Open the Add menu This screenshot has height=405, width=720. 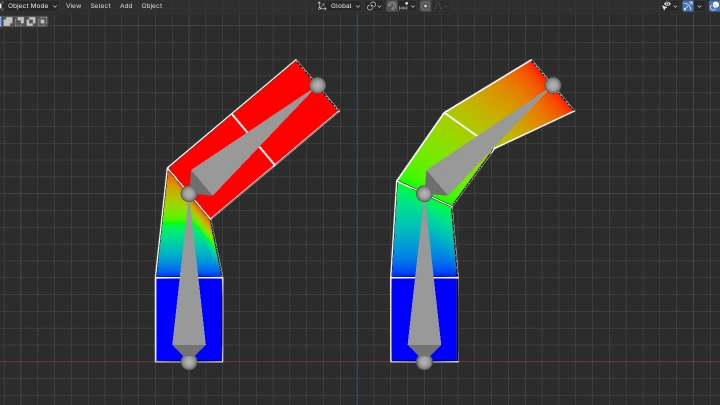pyautogui.click(x=126, y=6)
